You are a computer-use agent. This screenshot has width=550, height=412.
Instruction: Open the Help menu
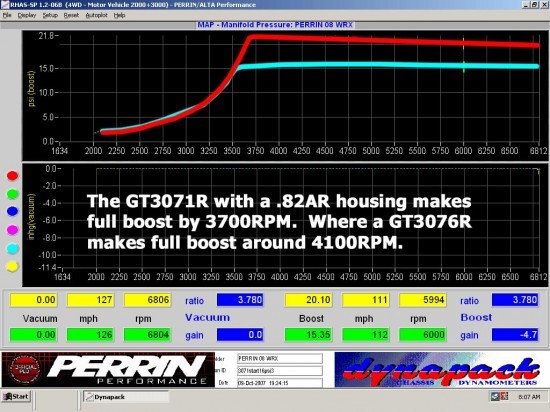(119, 15)
